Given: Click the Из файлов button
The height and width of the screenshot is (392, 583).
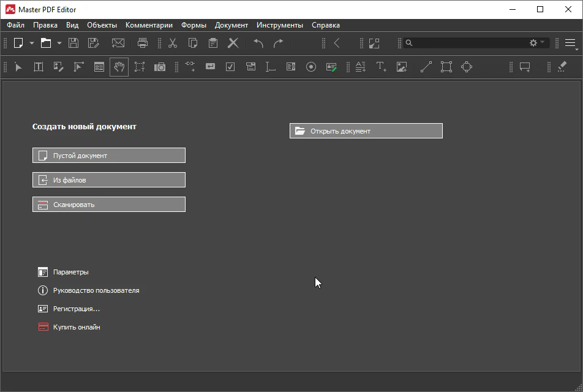Looking at the screenshot, I should [109, 180].
